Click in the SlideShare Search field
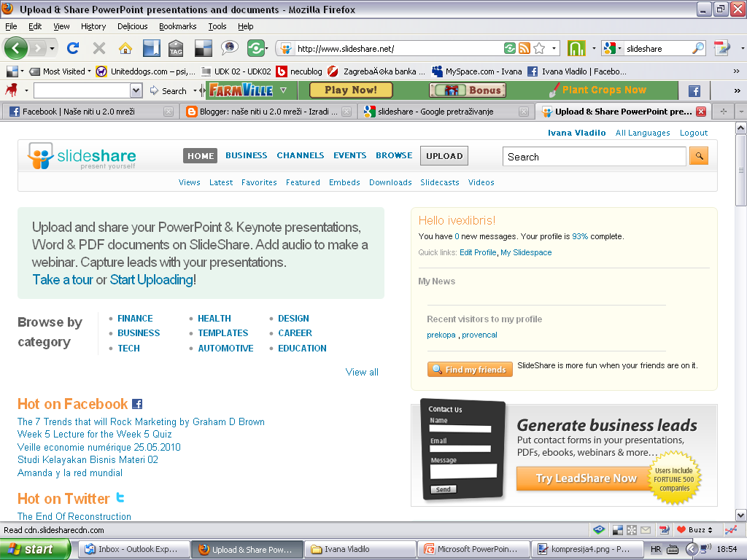 594,157
